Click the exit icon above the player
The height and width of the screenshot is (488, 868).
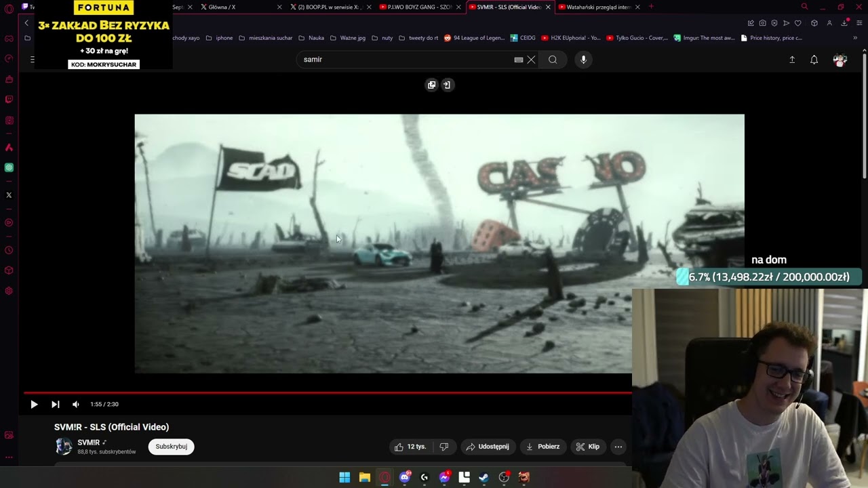447,85
